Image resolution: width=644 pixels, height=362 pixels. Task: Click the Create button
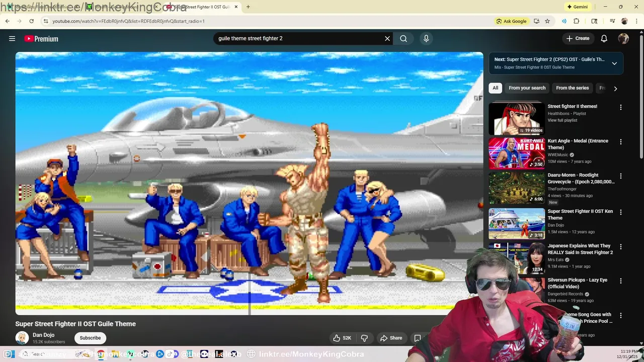578,39
